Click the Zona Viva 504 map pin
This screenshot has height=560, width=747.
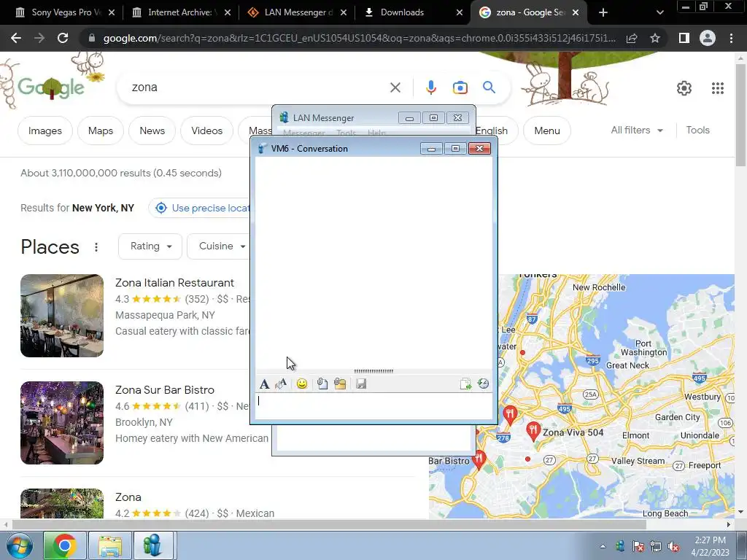click(533, 430)
